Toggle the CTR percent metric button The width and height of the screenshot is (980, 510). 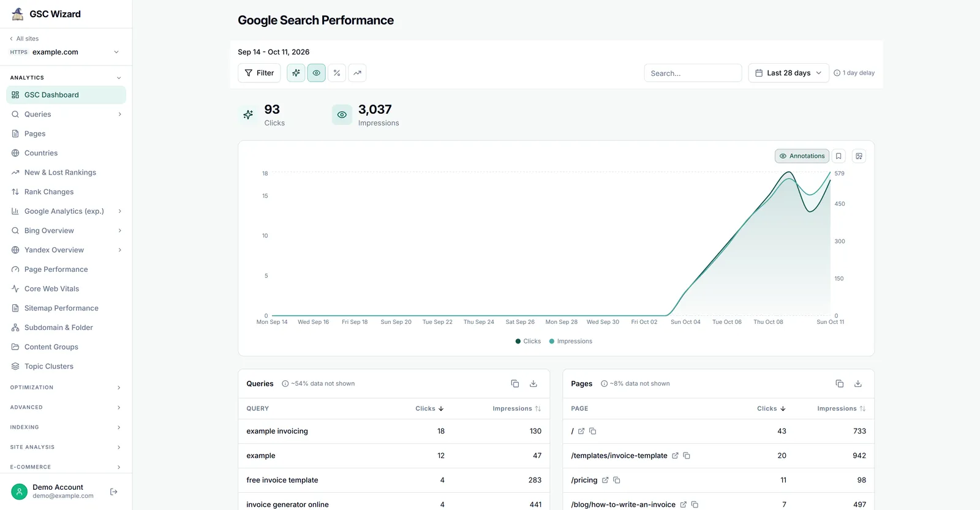click(337, 73)
